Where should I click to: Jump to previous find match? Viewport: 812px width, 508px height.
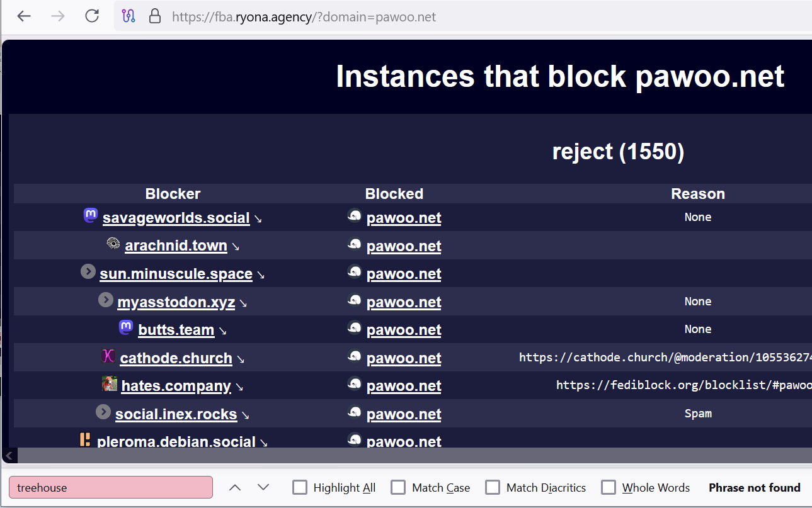point(235,487)
